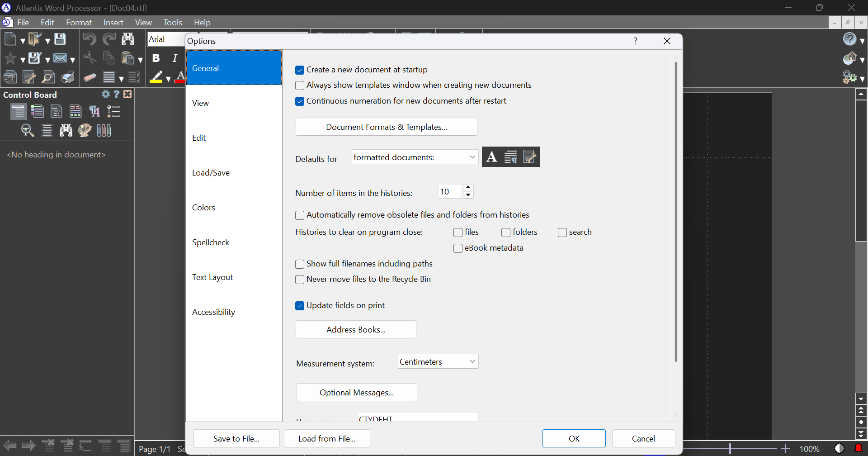Viewport: 868px width, 456px height.
Task: Click the Undo arrow icon
Action: click(90, 39)
